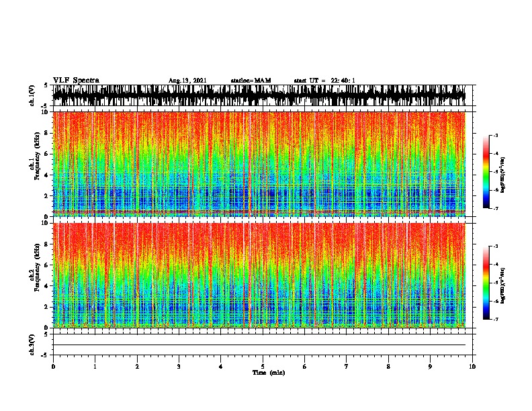Click the time axis tick label 7

347,367
